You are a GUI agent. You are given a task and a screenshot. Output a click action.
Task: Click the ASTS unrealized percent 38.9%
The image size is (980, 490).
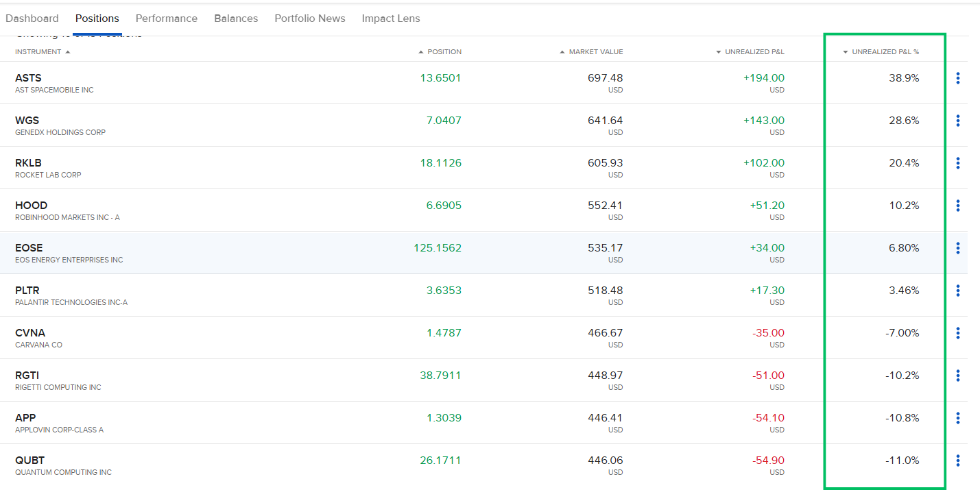tap(904, 78)
